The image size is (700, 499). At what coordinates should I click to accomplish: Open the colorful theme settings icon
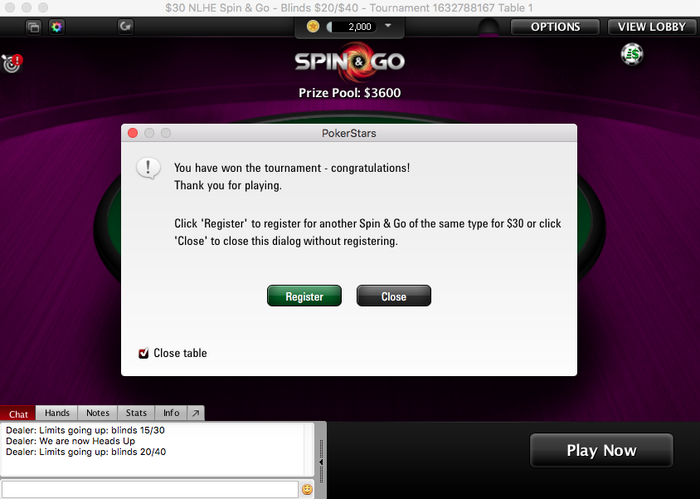(x=56, y=27)
